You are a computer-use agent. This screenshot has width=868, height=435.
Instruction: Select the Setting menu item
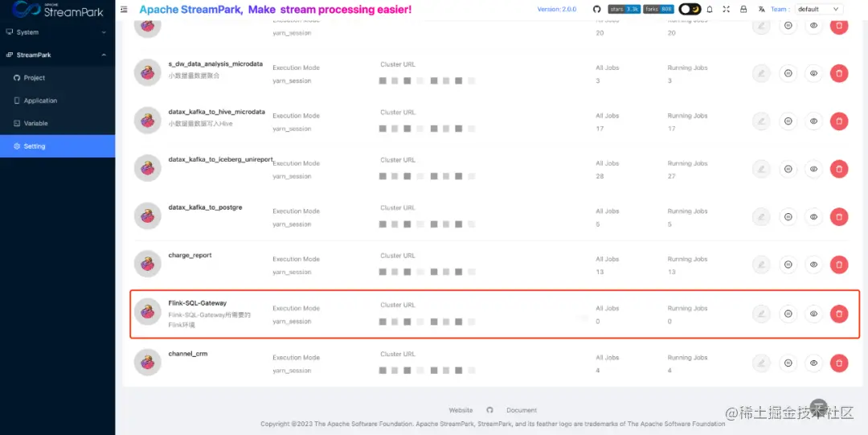pyautogui.click(x=58, y=146)
